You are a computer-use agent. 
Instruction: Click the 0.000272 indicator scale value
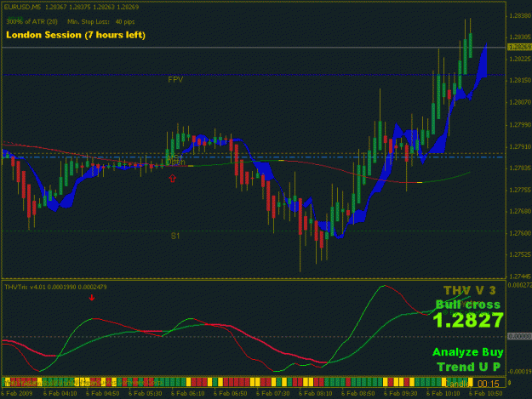coord(519,286)
